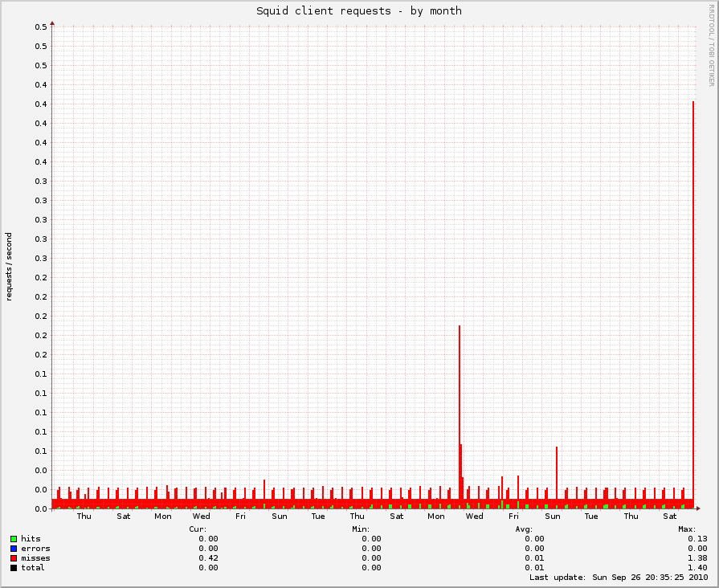Select the 'hits' legend label

click(x=31, y=539)
